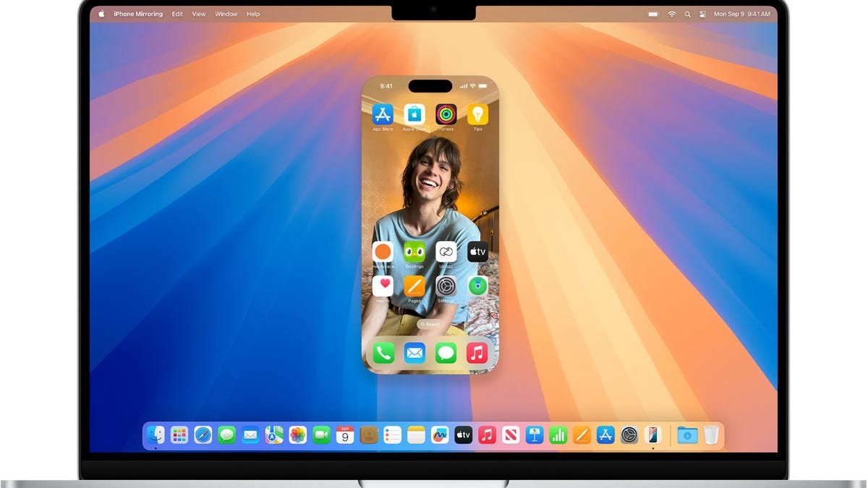Viewport: 868px width, 488px height.
Task: Open the Headspace app on the iPhone
Action: click(x=383, y=252)
